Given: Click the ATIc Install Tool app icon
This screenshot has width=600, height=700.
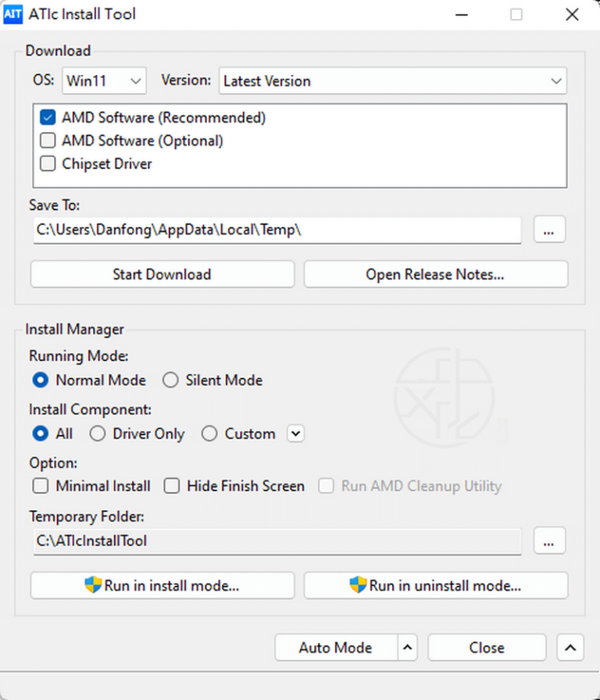Looking at the screenshot, I should coord(13,14).
